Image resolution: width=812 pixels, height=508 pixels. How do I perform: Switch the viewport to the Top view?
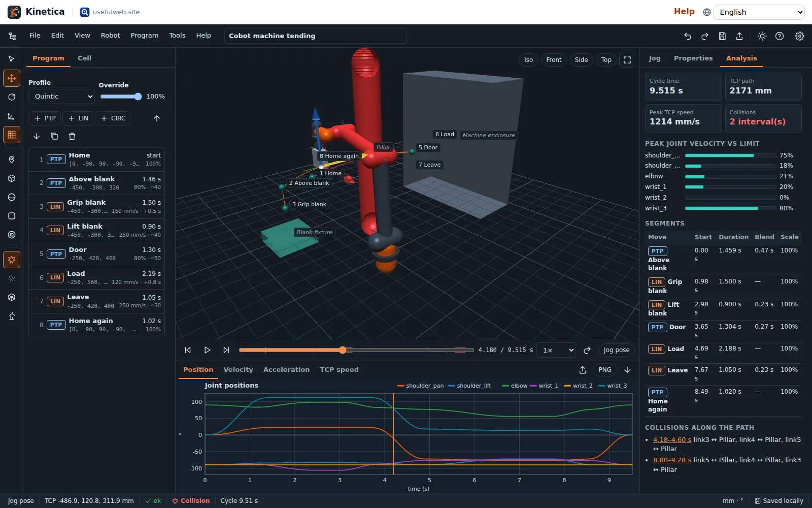click(x=606, y=60)
